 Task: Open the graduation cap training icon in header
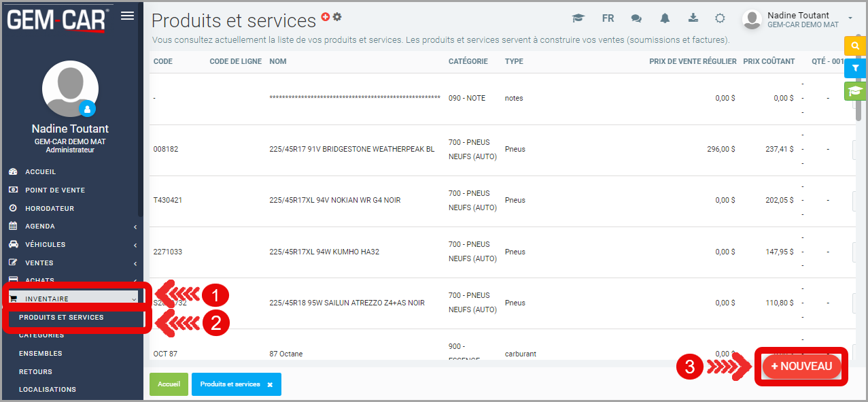pyautogui.click(x=578, y=18)
